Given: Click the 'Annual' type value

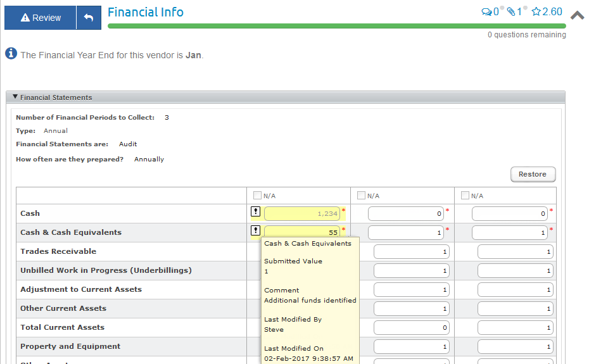Looking at the screenshot, I should 56,131.
